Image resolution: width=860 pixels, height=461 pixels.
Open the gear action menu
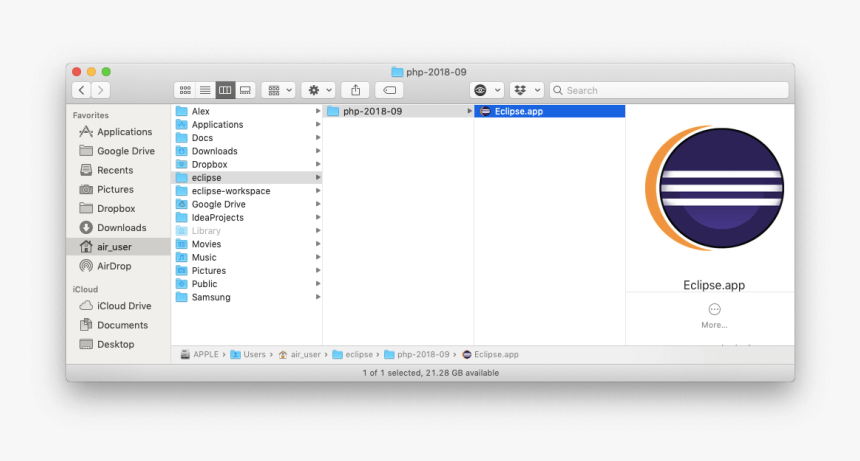pyautogui.click(x=319, y=90)
